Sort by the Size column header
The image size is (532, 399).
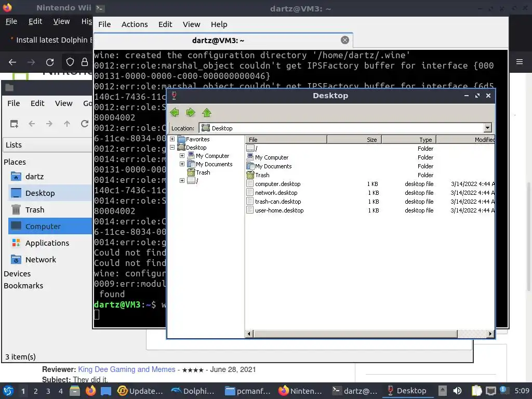pos(354,139)
